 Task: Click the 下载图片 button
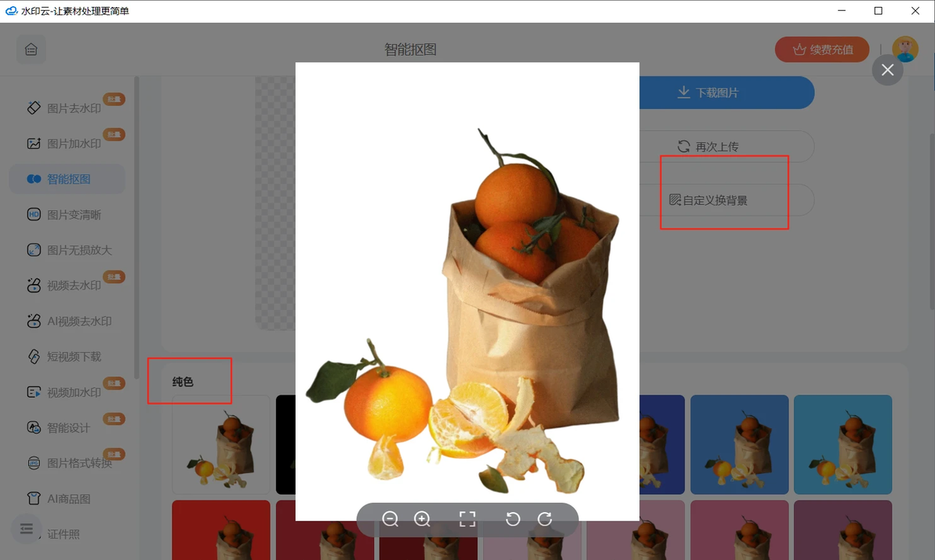pyautogui.click(x=726, y=93)
